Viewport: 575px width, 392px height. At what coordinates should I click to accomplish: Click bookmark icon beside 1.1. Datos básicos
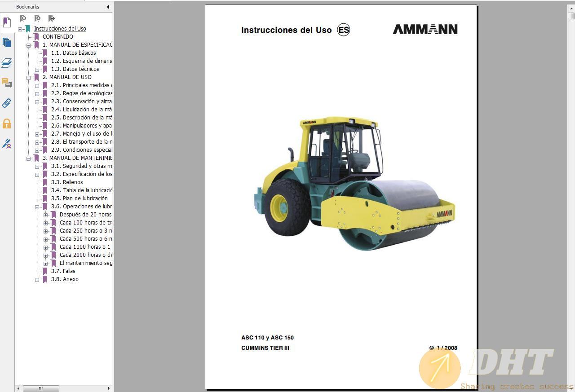(45, 53)
